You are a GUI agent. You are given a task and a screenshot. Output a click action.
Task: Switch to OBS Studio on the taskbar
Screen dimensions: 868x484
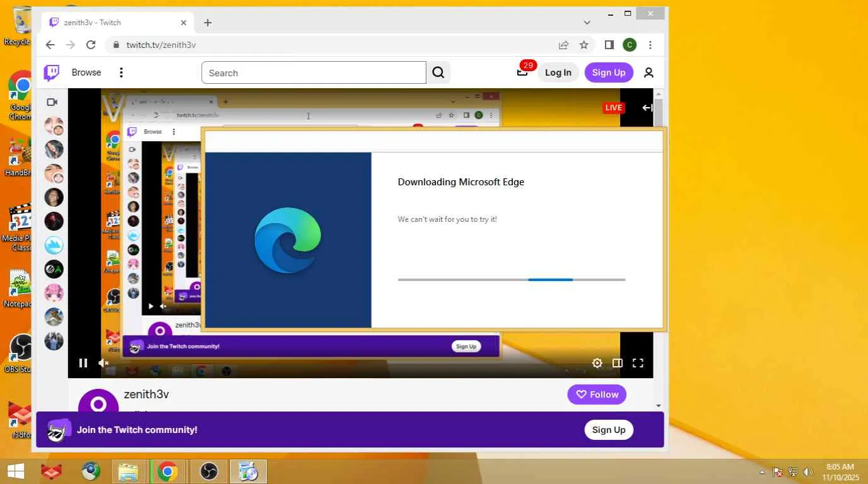pos(209,471)
